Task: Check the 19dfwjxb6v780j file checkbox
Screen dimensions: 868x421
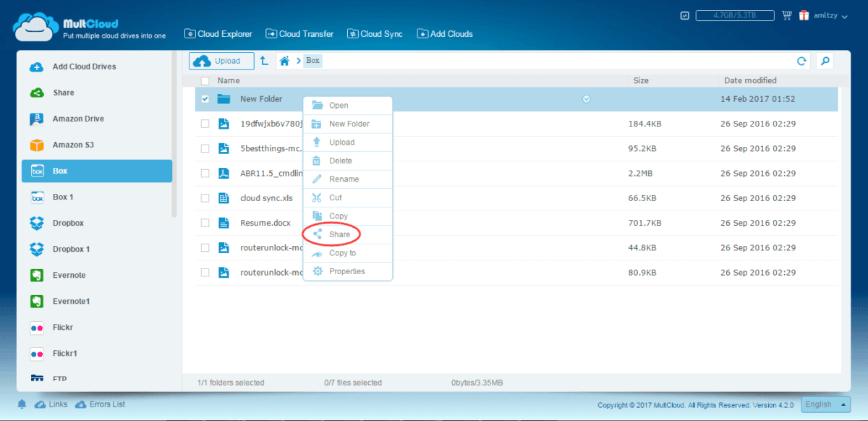Action: 205,124
